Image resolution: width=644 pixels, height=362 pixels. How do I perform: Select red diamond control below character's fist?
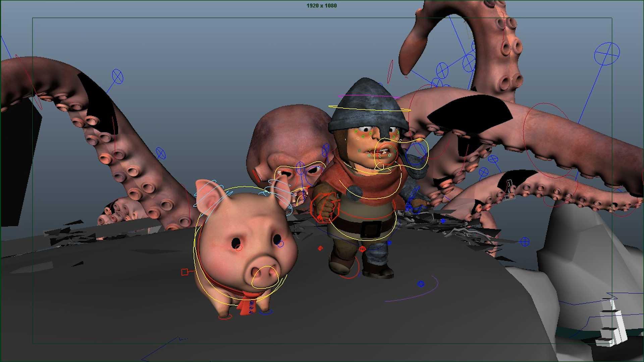[320, 248]
